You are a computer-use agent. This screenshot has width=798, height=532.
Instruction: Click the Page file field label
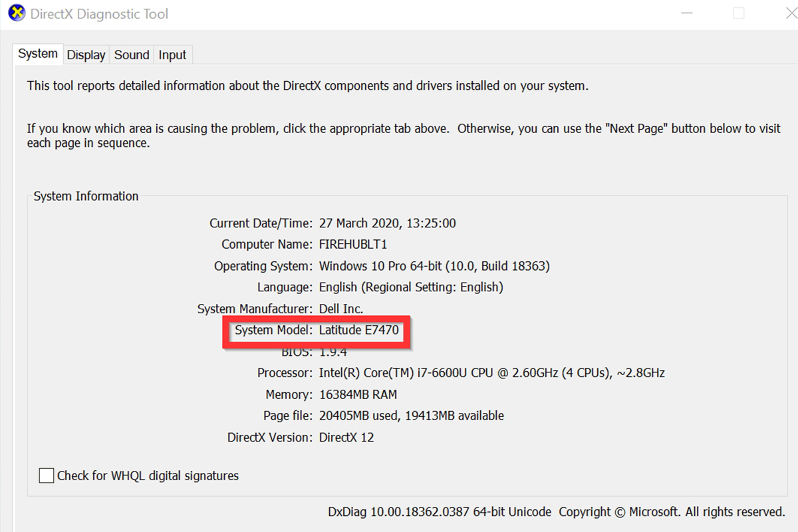point(287,416)
